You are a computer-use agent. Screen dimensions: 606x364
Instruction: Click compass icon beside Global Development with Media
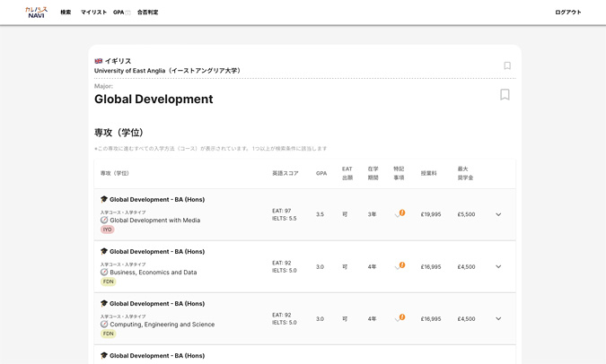tap(104, 220)
